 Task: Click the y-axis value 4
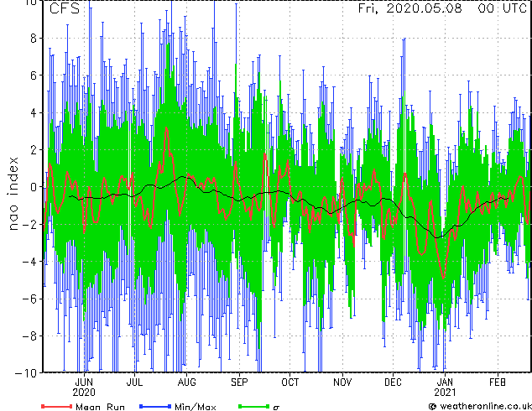pos(34,112)
